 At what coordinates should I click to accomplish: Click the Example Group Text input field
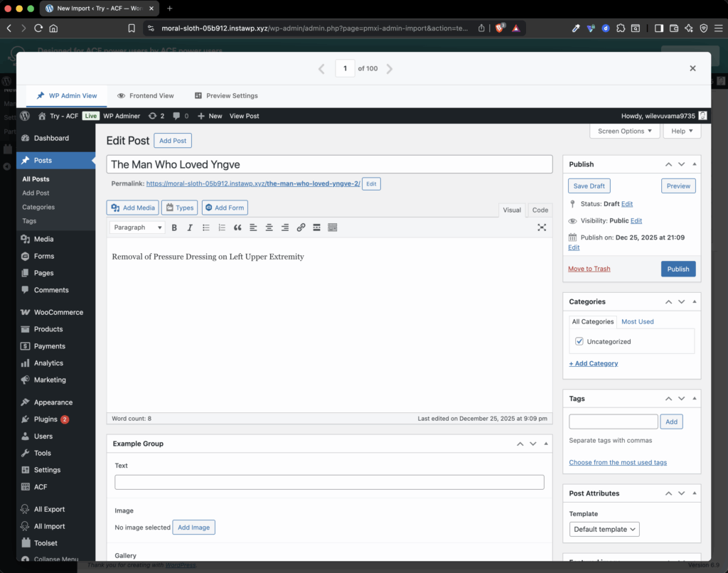click(x=330, y=482)
